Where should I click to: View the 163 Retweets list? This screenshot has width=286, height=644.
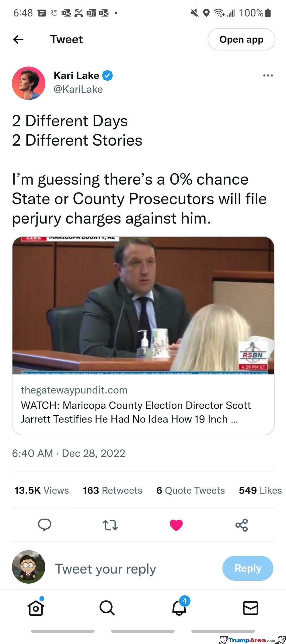point(113,490)
